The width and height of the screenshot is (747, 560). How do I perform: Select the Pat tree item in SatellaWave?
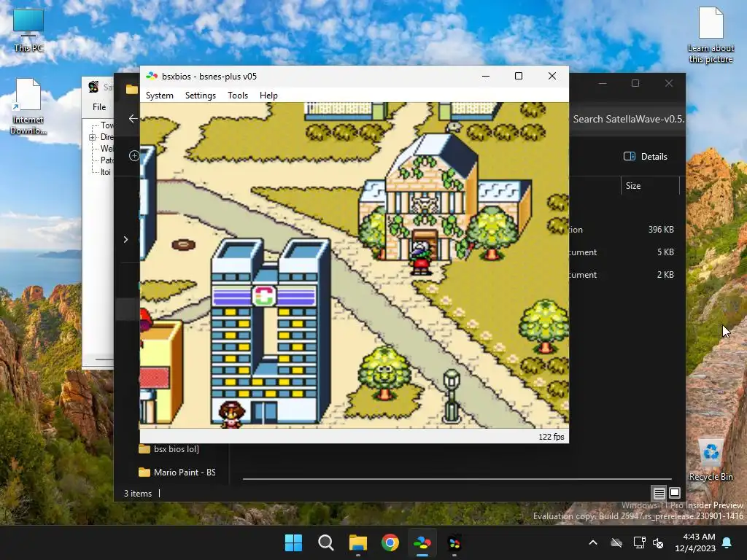click(x=107, y=160)
